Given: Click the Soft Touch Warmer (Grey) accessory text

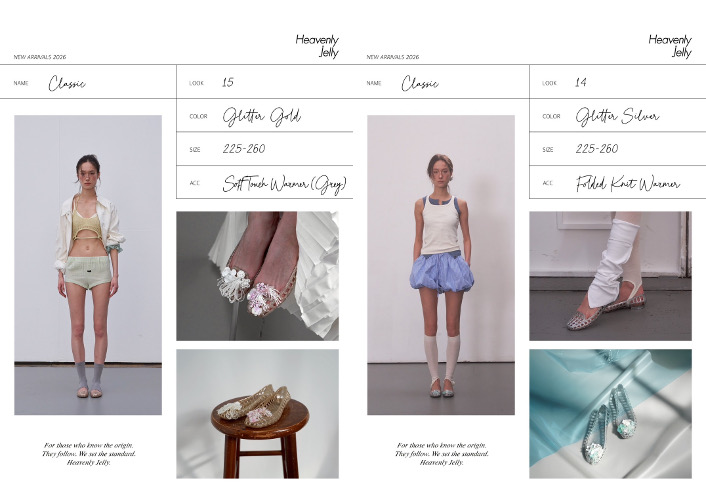Looking at the screenshot, I should coord(285,184).
